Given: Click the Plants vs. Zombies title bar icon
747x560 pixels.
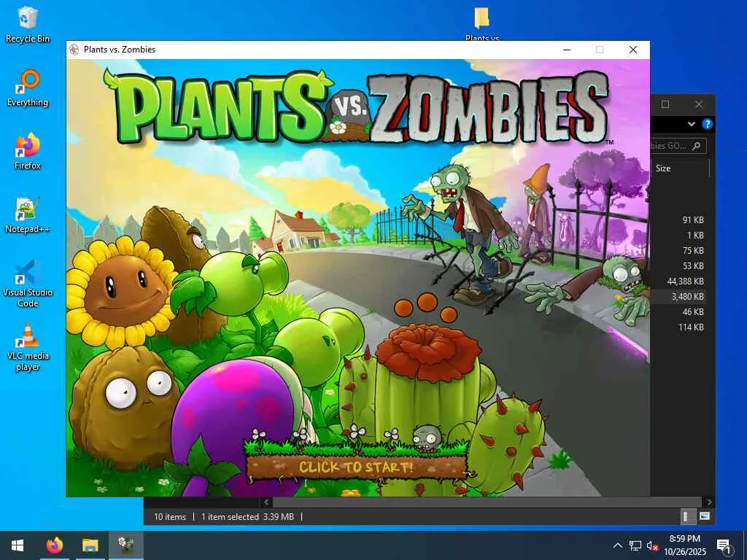Looking at the screenshot, I should point(74,50).
